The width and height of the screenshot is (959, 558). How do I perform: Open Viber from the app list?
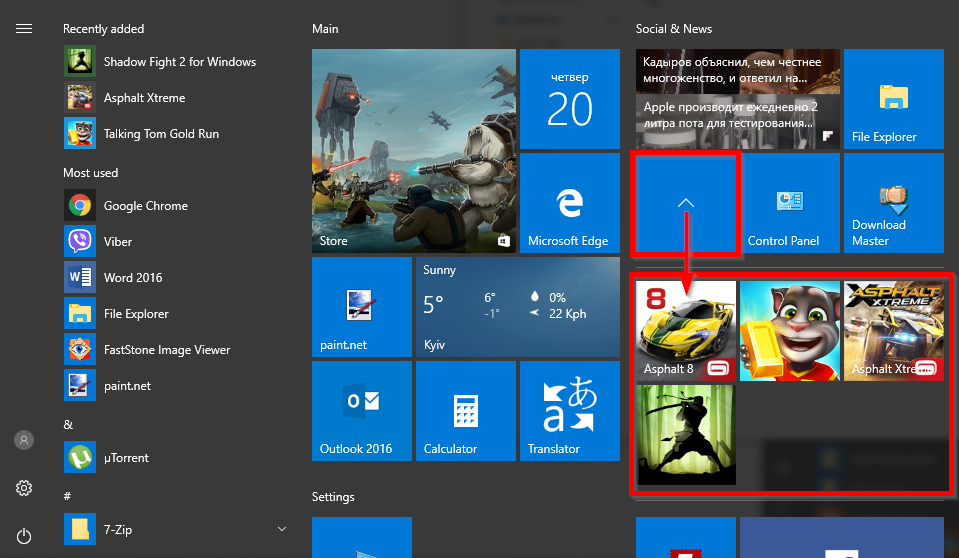(x=117, y=242)
